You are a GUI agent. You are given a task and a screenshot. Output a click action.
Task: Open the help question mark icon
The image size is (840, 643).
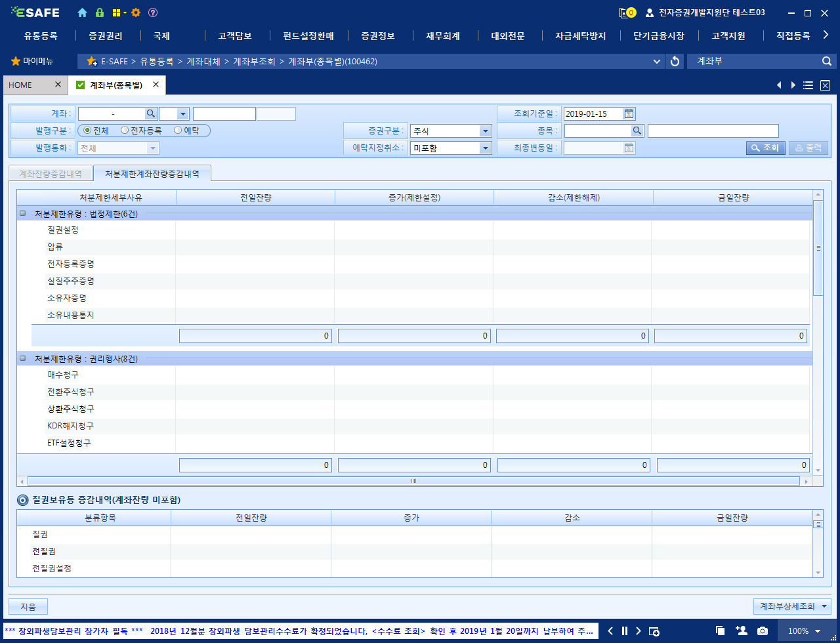click(153, 12)
